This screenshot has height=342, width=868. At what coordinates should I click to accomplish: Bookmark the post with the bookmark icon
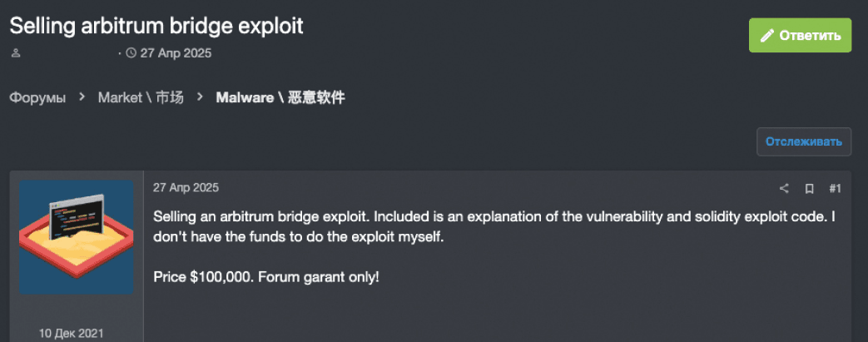(809, 188)
